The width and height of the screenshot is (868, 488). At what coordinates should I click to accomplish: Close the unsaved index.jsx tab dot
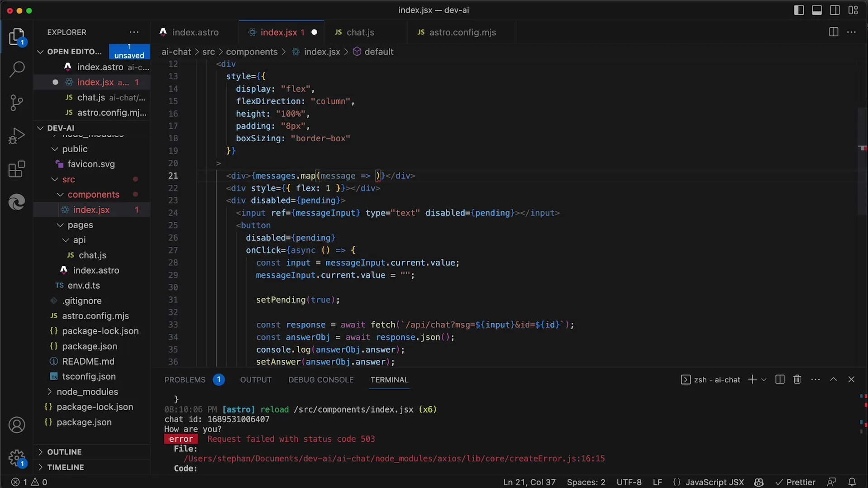point(314,32)
